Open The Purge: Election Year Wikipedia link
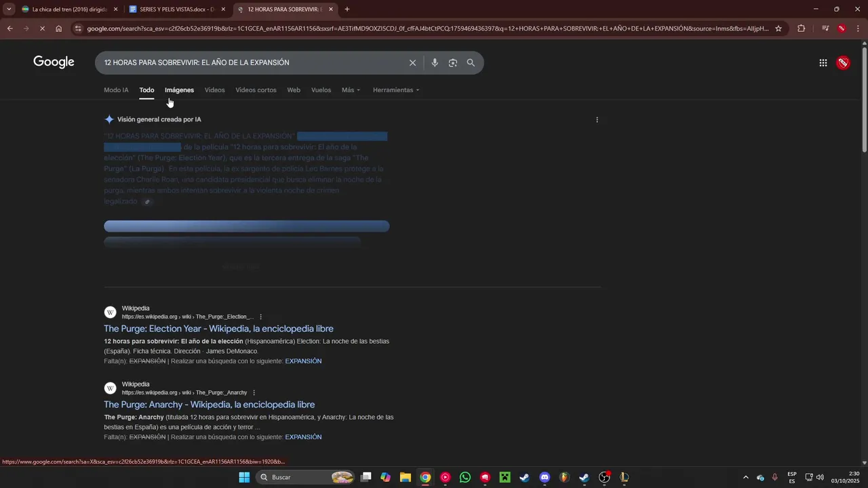 click(x=218, y=329)
